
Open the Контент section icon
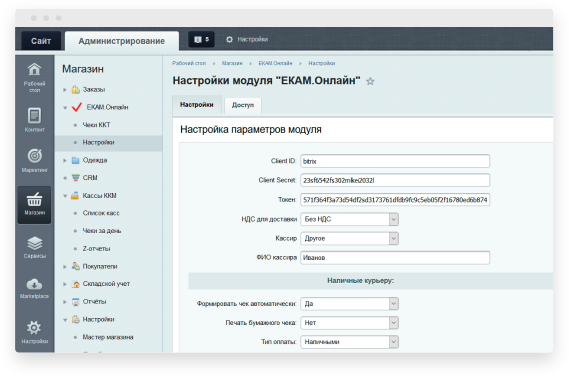click(34, 116)
